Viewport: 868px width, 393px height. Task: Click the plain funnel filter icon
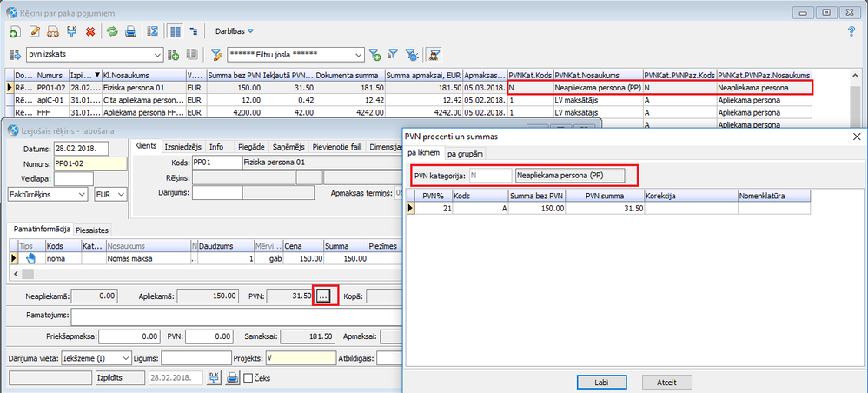tap(393, 54)
